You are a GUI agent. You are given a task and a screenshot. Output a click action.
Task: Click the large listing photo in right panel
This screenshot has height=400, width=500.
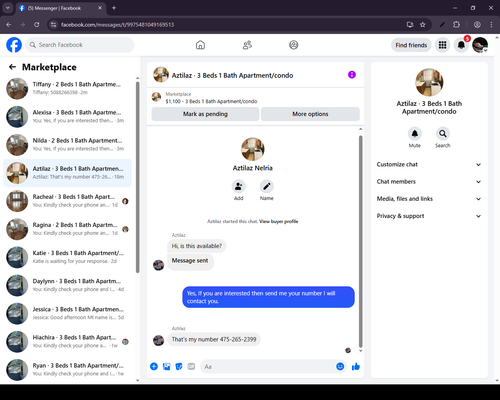tap(429, 82)
